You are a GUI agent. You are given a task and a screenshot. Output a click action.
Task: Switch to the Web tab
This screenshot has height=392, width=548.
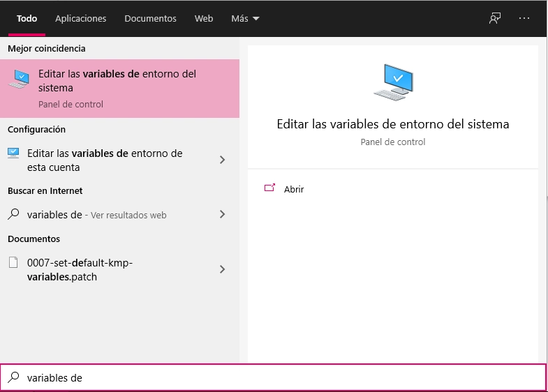[x=204, y=19]
